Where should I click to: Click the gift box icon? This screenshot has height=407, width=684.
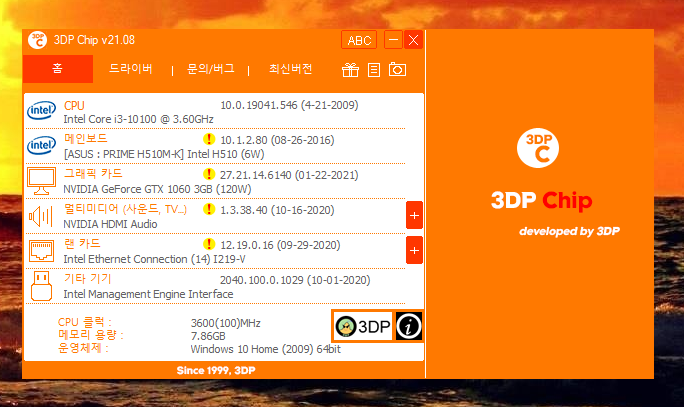[350, 70]
